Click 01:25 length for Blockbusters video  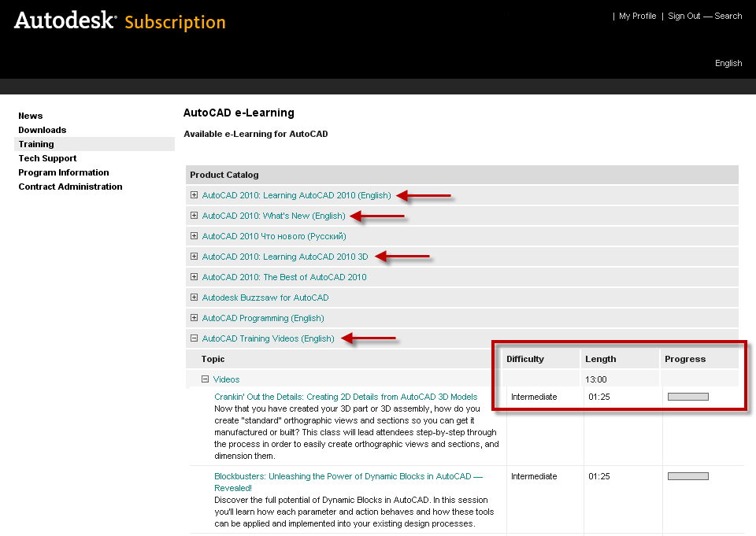pyautogui.click(x=598, y=476)
